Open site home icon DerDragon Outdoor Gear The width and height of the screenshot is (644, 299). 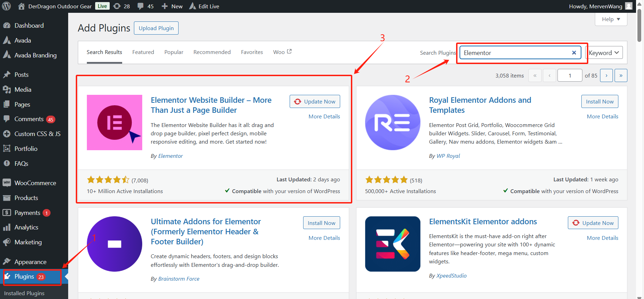coord(21,6)
